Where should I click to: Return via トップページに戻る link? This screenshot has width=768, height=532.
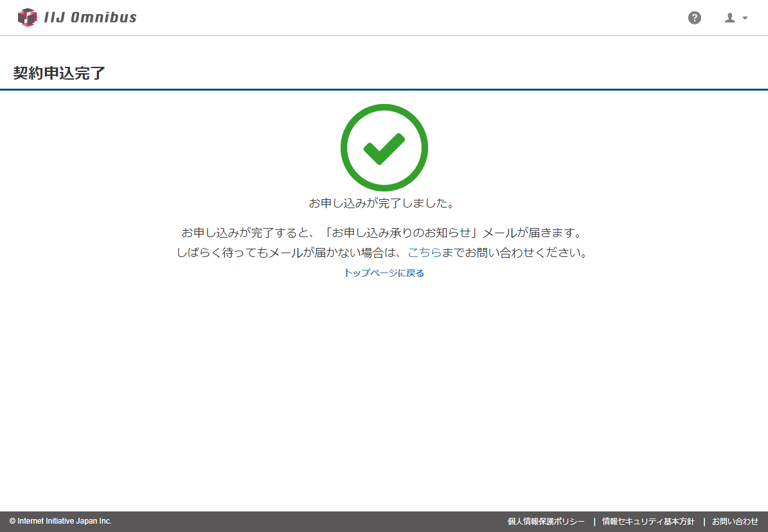384,273
